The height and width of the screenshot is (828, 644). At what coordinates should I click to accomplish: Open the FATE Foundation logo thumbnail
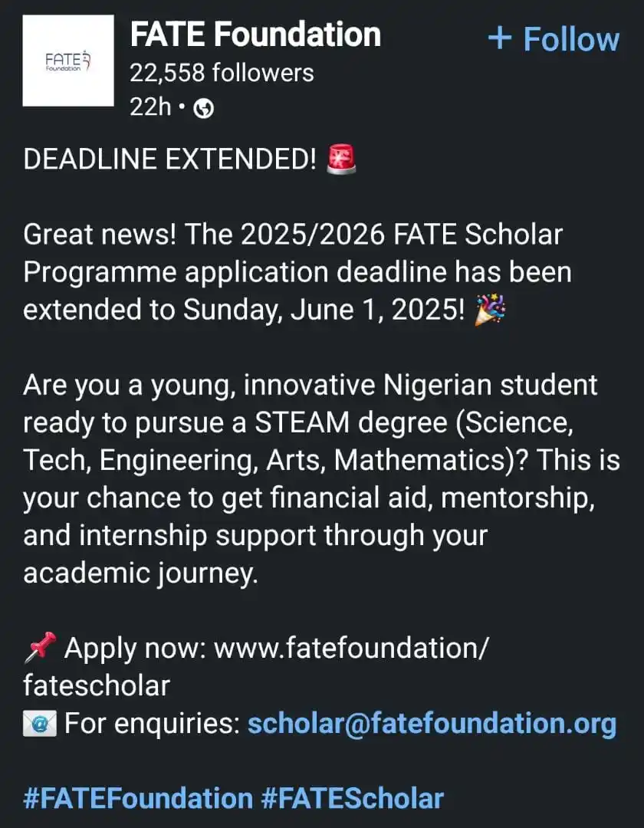pyautogui.click(x=68, y=61)
